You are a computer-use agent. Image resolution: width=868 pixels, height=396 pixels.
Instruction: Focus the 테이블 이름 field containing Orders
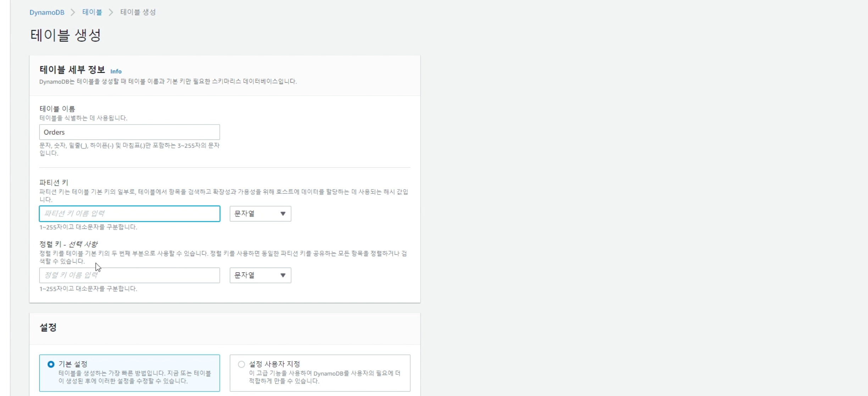pyautogui.click(x=129, y=132)
